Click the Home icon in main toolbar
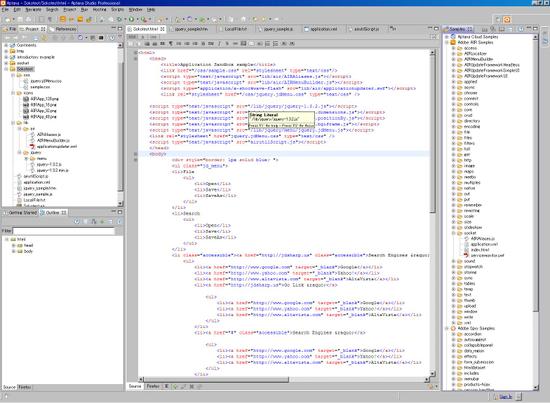 [243, 20]
